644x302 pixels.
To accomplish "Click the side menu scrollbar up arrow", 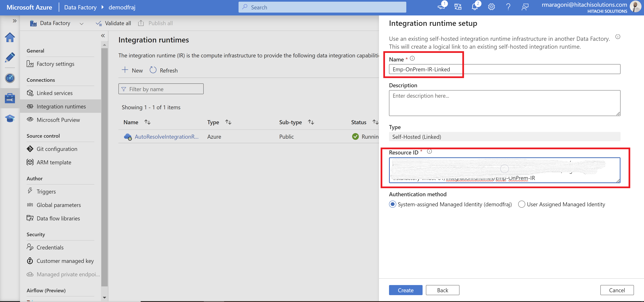I will [105, 45].
